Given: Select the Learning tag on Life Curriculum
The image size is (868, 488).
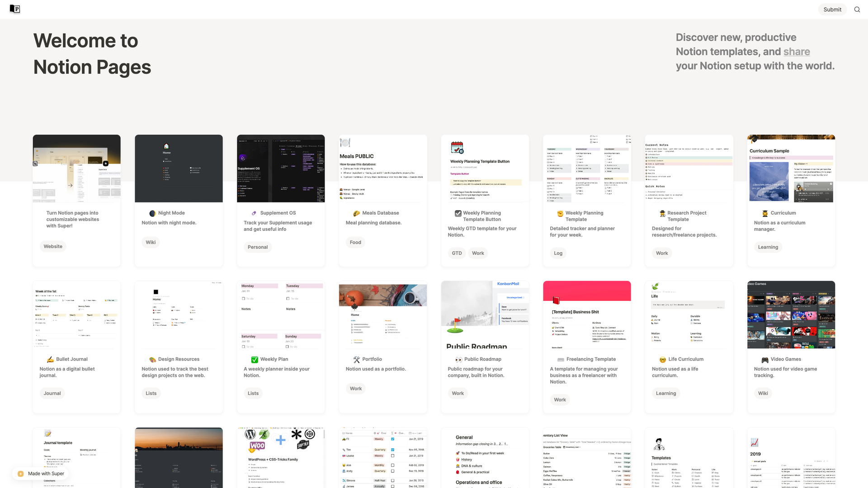Looking at the screenshot, I should point(665,393).
